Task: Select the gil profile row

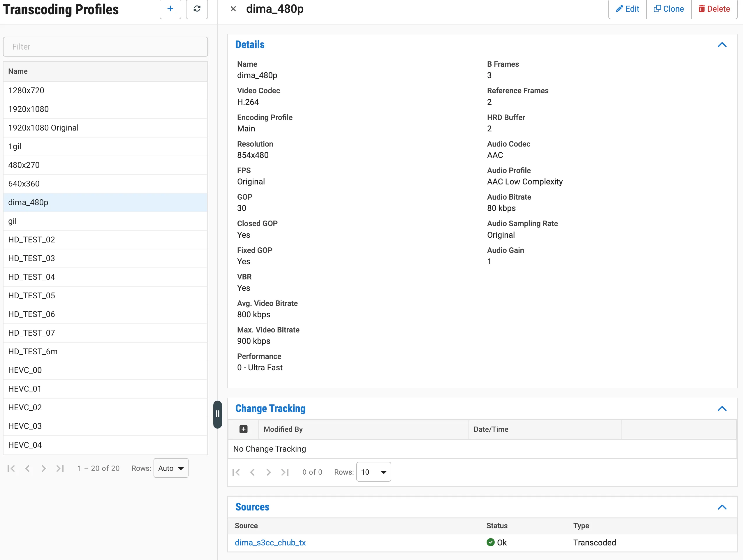Action: point(105,221)
